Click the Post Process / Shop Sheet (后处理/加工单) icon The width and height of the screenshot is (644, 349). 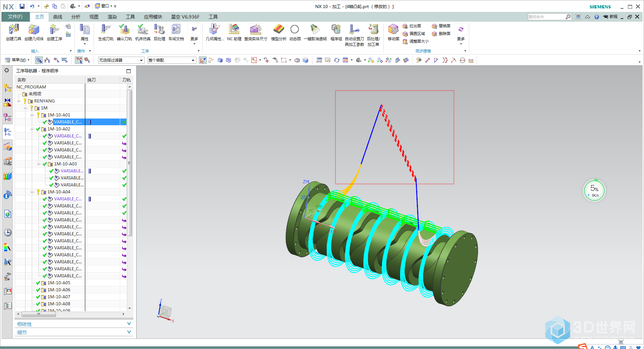[x=373, y=35]
